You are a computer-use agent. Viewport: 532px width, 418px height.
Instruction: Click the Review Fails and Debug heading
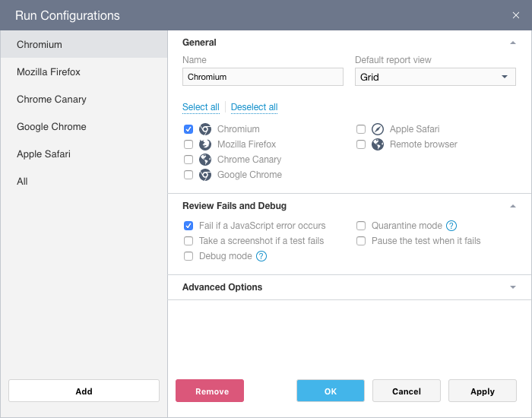coord(234,206)
